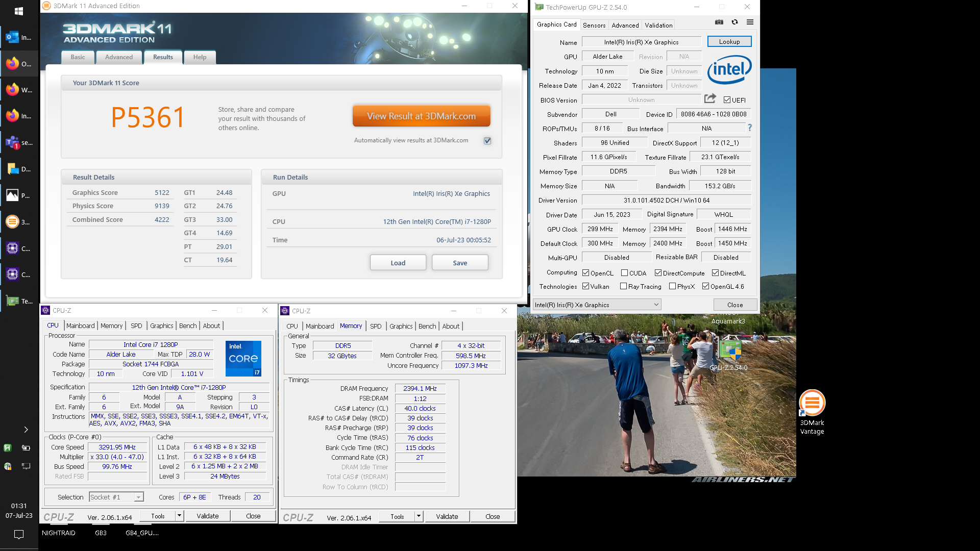
Task: Click the Bus Interface question mark
Action: coord(750,128)
